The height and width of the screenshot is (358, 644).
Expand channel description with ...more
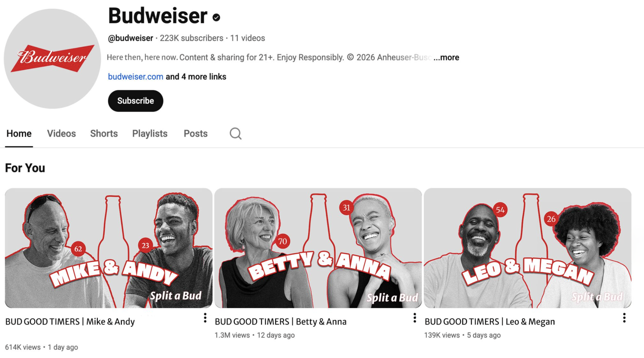446,57
